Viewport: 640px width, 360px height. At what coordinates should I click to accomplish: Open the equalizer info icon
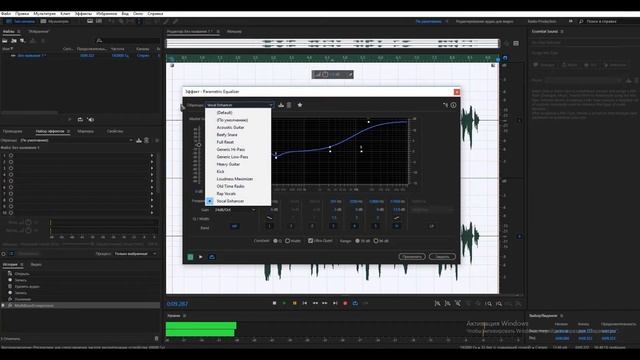coord(453,105)
